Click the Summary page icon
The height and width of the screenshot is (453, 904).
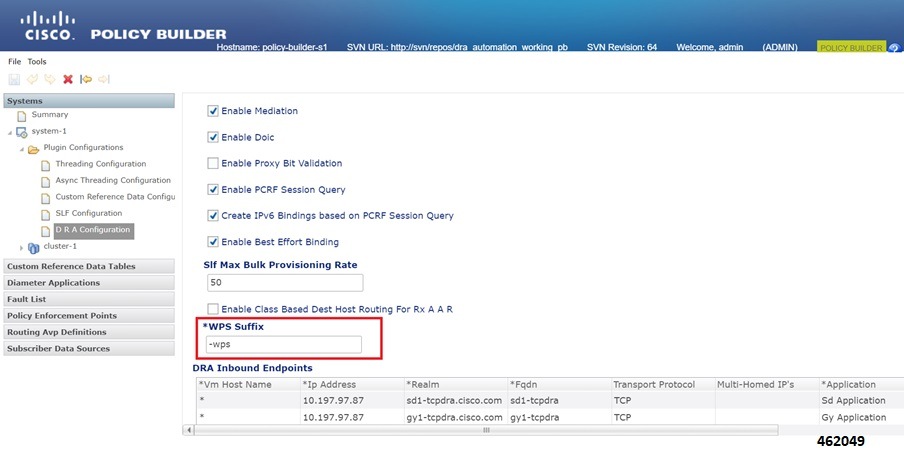22,115
